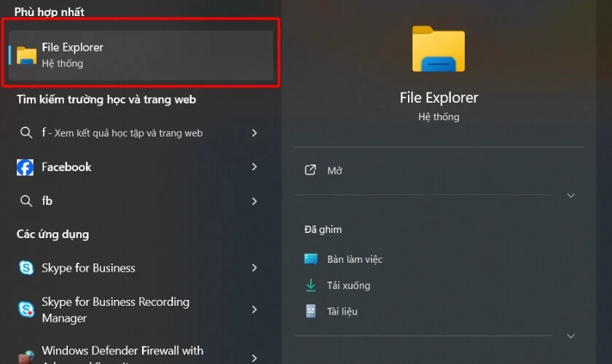Click Skype for Business Recording Manager icon
This screenshot has width=612, height=364.
click(x=26, y=309)
